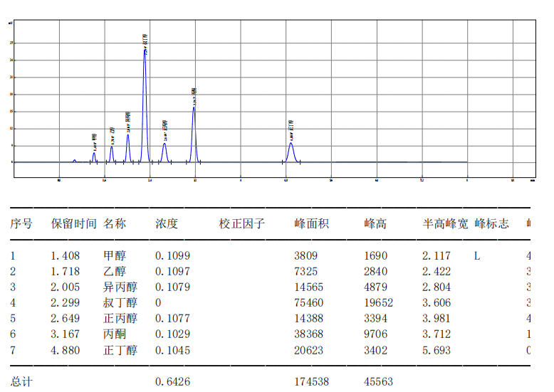Select the 浓度 column header
554x392 pixels.
[167, 223]
